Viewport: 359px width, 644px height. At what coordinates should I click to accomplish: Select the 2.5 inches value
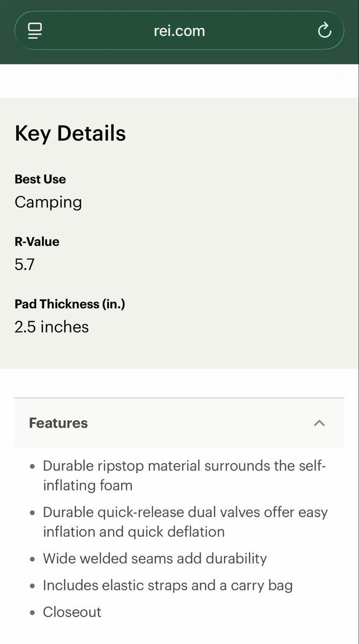52,327
